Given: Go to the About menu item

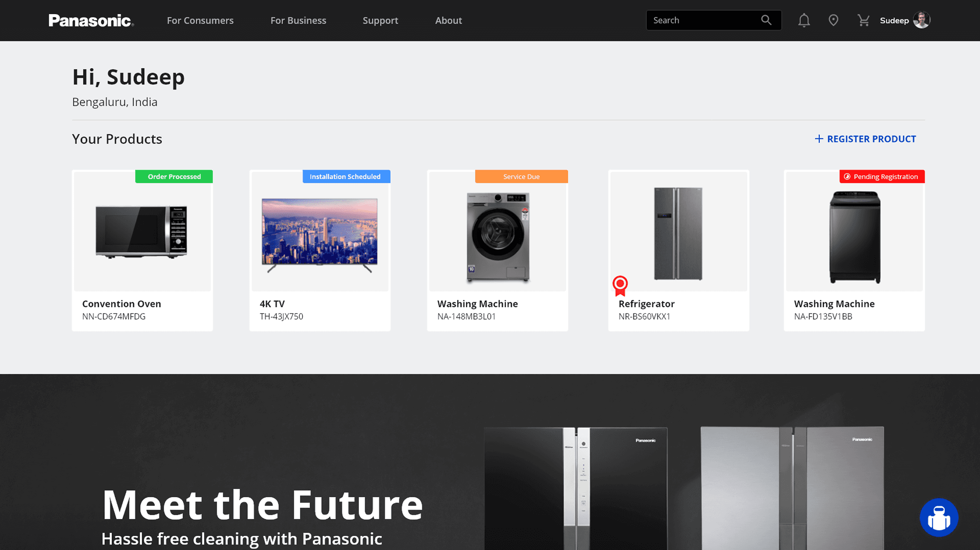Looking at the screenshot, I should point(448,21).
